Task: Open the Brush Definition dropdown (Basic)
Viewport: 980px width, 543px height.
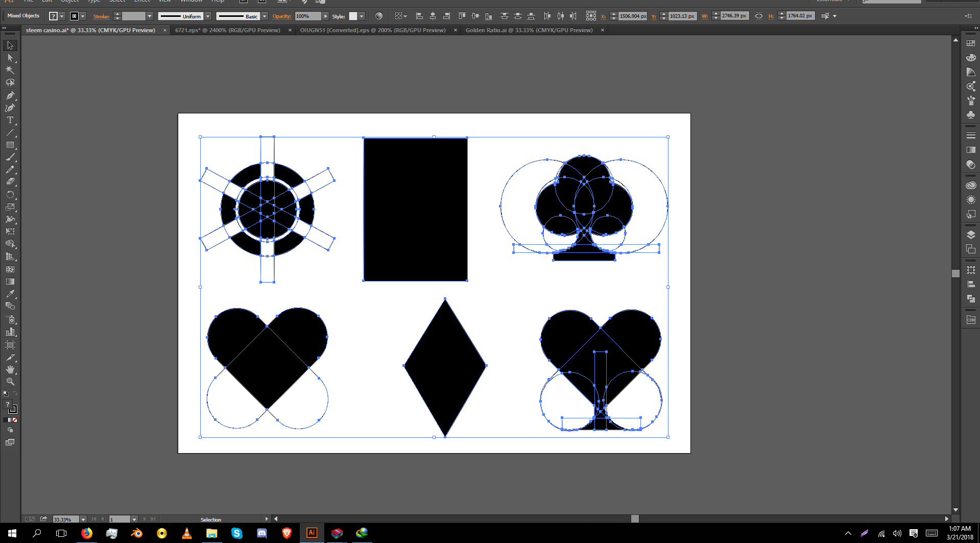Action: [x=265, y=16]
